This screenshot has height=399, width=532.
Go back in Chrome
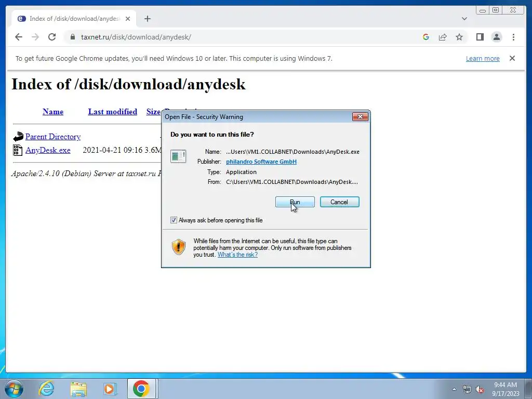point(19,37)
